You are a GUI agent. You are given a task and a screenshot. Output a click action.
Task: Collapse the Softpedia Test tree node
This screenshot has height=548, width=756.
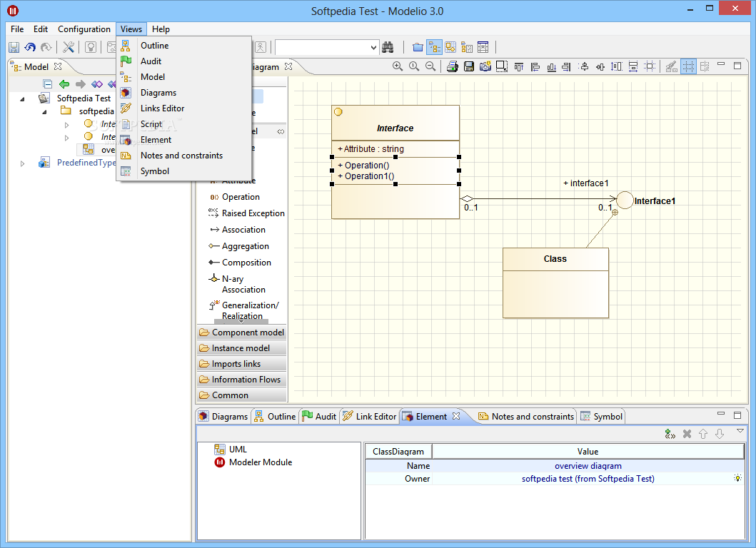pos(23,98)
